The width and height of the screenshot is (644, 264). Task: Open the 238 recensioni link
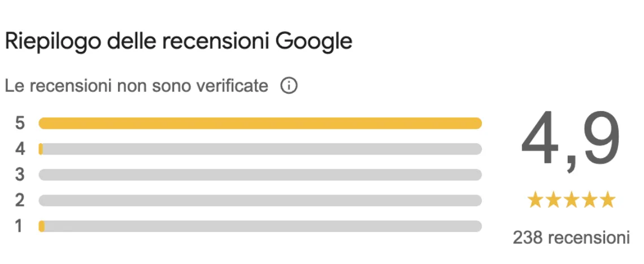(571, 237)
